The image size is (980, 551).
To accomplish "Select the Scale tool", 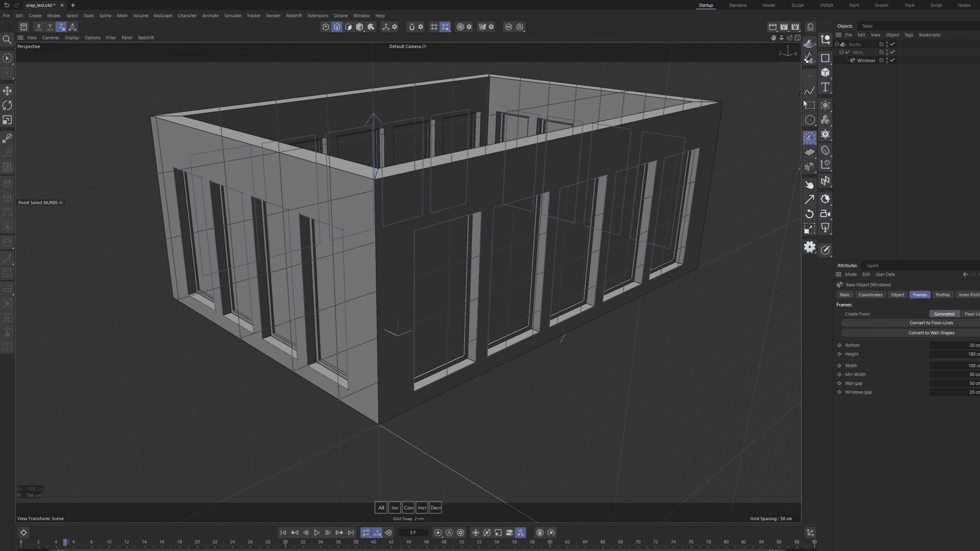I will 7,120.
